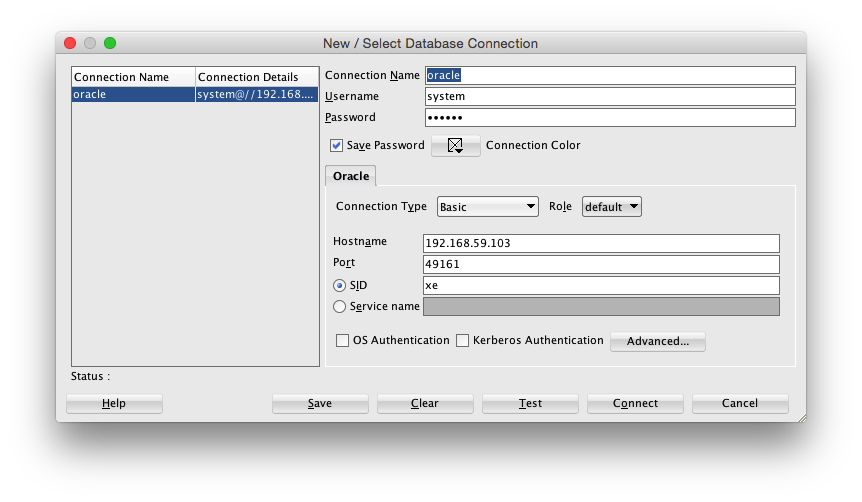This screenshot has height=502, width=862.
Task: Click into the Hostname field
Action: [x=600, y=243]
